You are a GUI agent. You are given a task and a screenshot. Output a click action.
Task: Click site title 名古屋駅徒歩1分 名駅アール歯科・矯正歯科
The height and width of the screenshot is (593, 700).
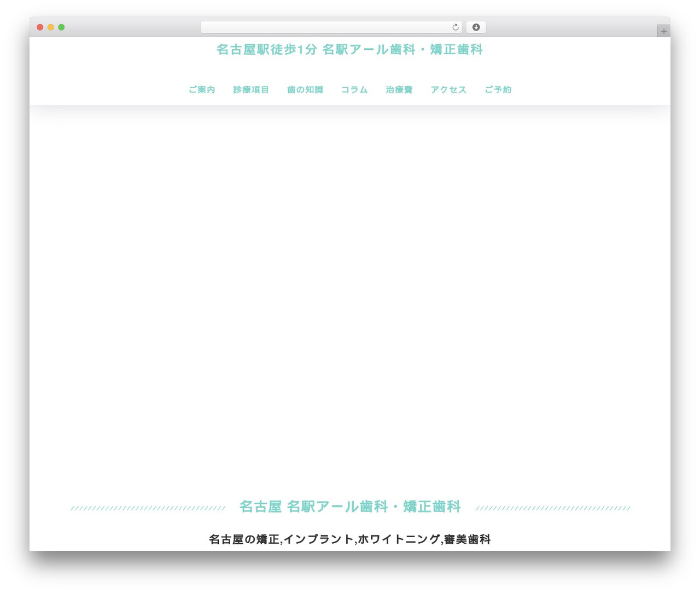coord(350,50)
